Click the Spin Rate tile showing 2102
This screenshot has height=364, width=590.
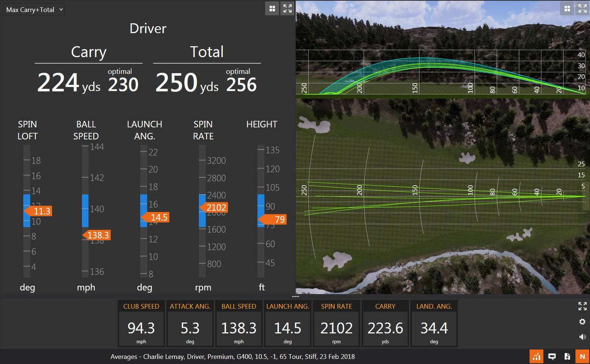click(336, 324)
